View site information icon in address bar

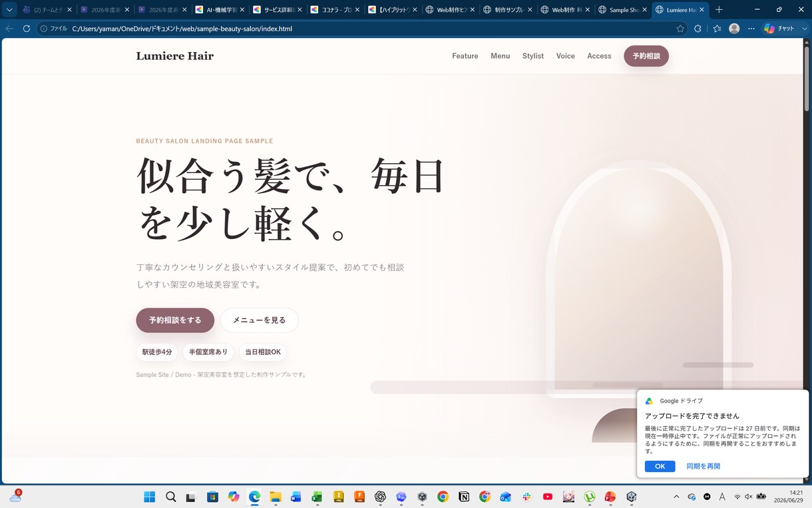pos(44,29)
